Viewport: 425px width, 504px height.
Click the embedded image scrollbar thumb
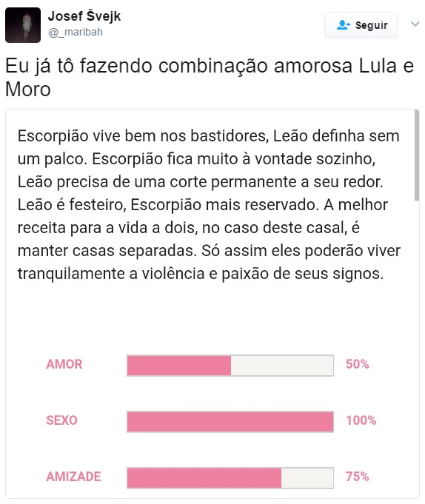coord(417,155)
